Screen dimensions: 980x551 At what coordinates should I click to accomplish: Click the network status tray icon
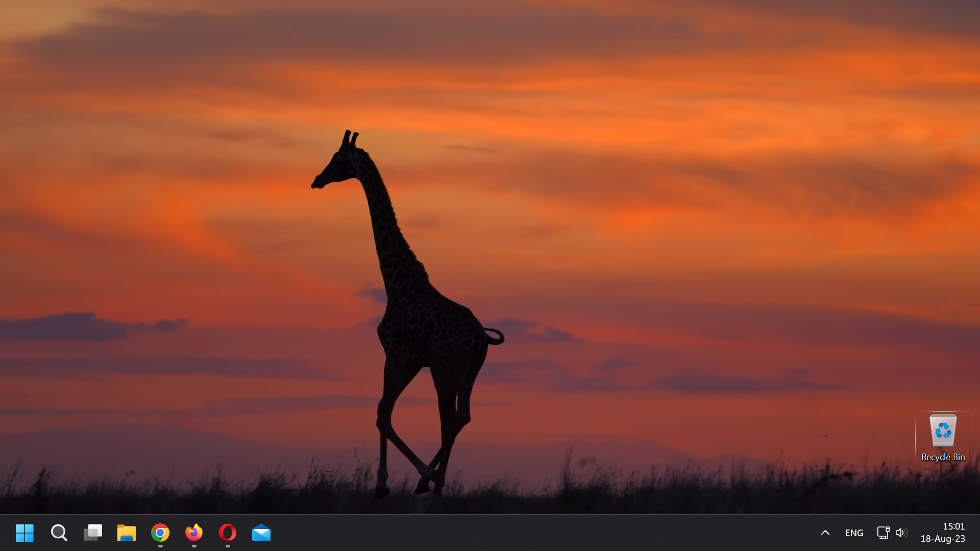pyautogui.click(x=883, y=533)
